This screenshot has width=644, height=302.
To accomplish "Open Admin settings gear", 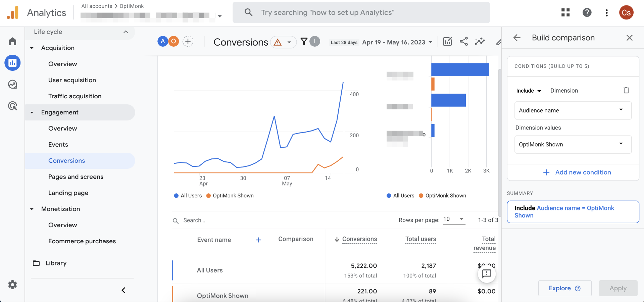I will point(12,285).
